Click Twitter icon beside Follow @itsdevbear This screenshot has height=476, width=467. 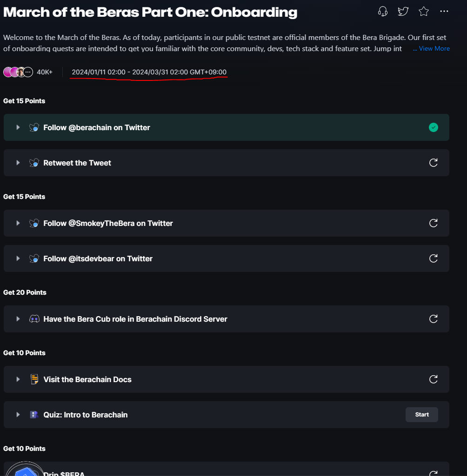34,258
